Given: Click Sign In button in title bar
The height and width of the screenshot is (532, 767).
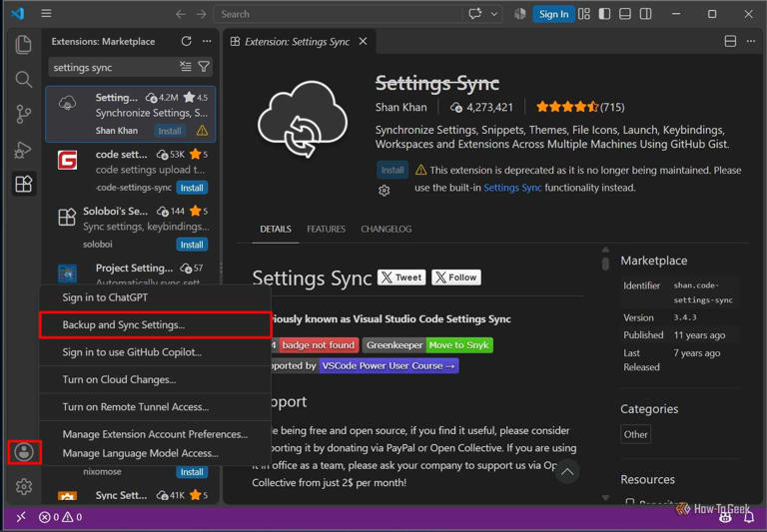Looking at the screenshot, I should coord(553,14).
